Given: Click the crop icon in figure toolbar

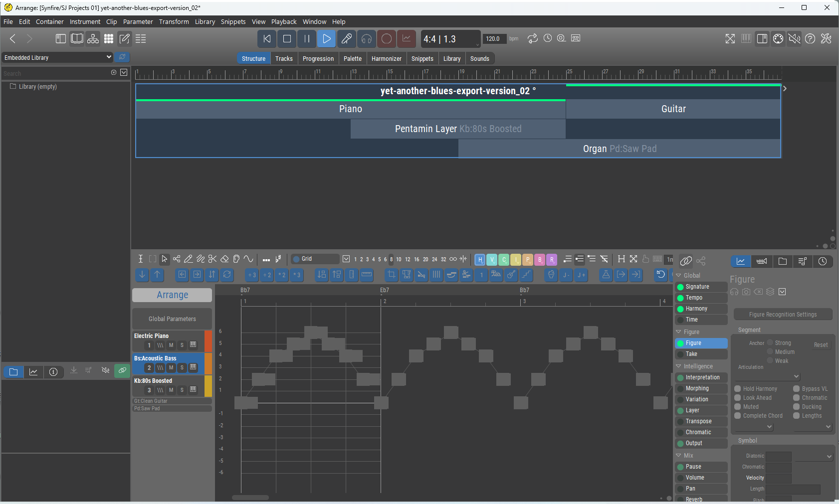Looking at the screenshot, I should [392, 275].
